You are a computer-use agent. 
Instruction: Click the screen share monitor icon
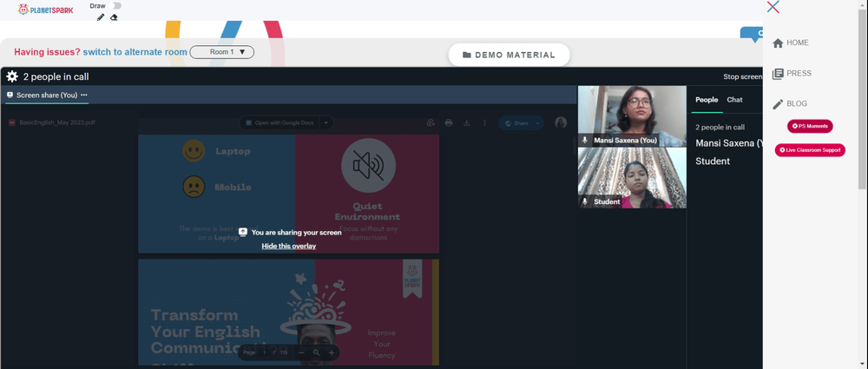10,95
